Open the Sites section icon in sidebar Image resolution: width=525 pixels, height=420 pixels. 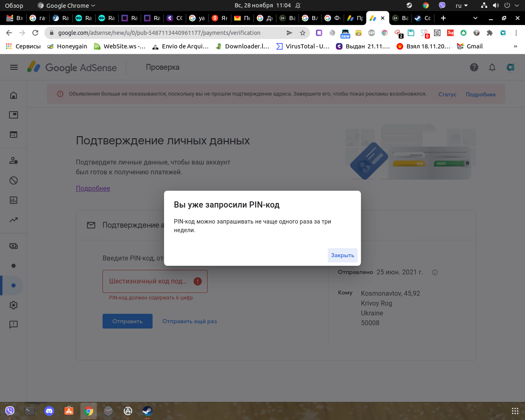(14, 135)
